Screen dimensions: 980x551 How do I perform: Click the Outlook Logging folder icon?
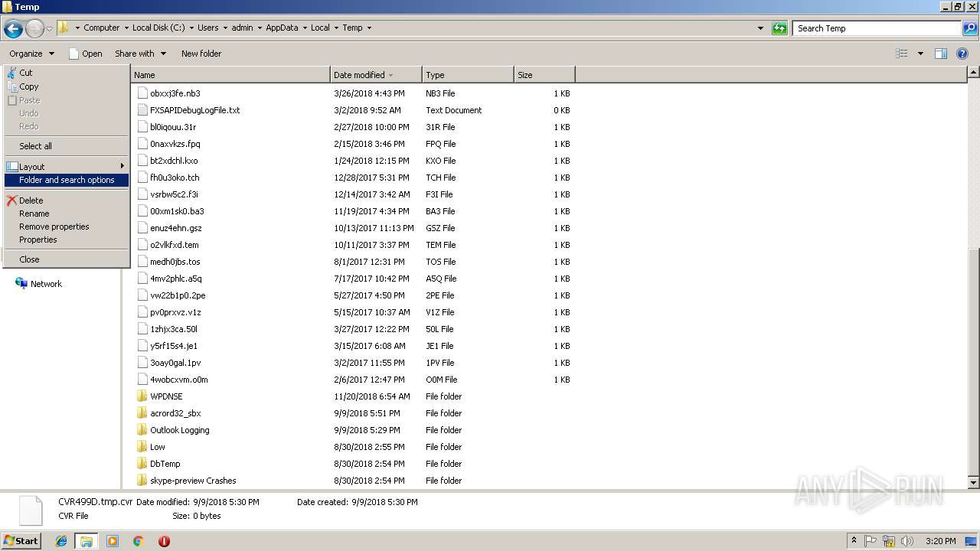pos(142,430)
